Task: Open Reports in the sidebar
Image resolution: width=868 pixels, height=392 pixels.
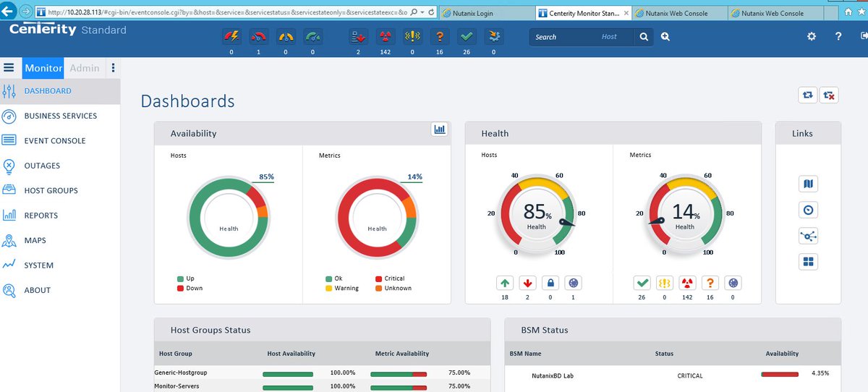Action: coord(60,216)
